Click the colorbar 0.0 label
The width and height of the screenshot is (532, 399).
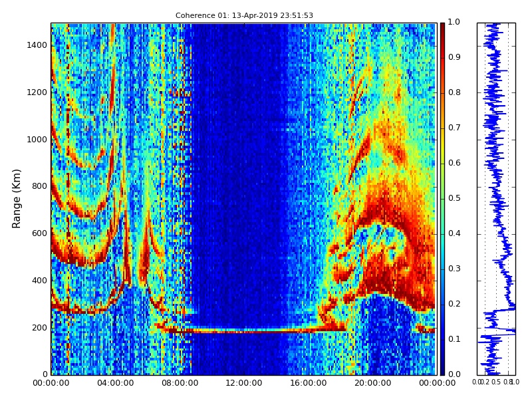point(454,374)
